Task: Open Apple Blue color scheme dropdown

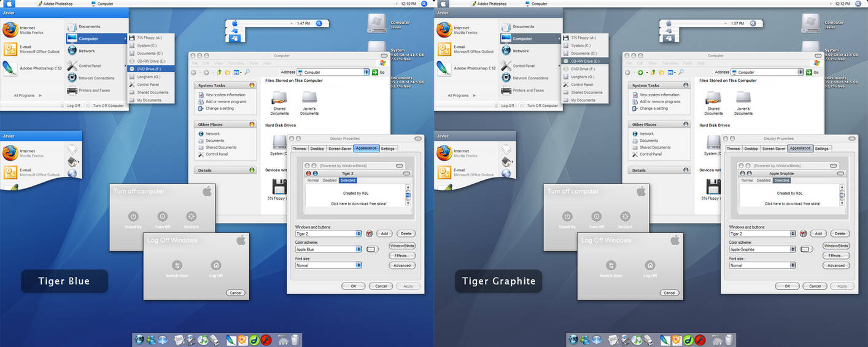Action: tap(328, 249)
